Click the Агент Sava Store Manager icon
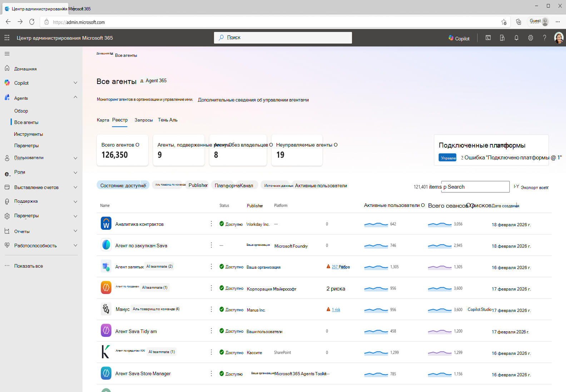This screenshot has height=392, width=566. tap(106, 373)
